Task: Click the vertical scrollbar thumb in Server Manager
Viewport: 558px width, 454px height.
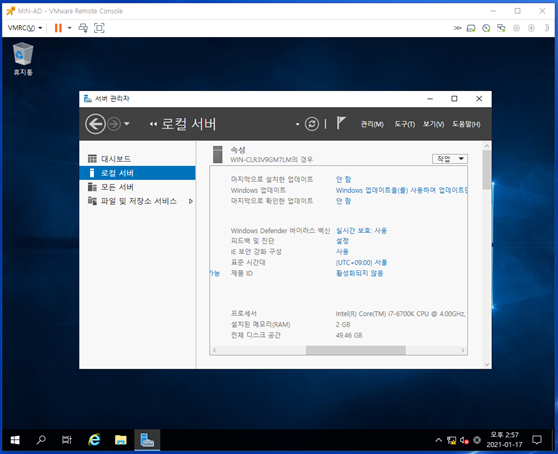Action: [x=486, y=170]
